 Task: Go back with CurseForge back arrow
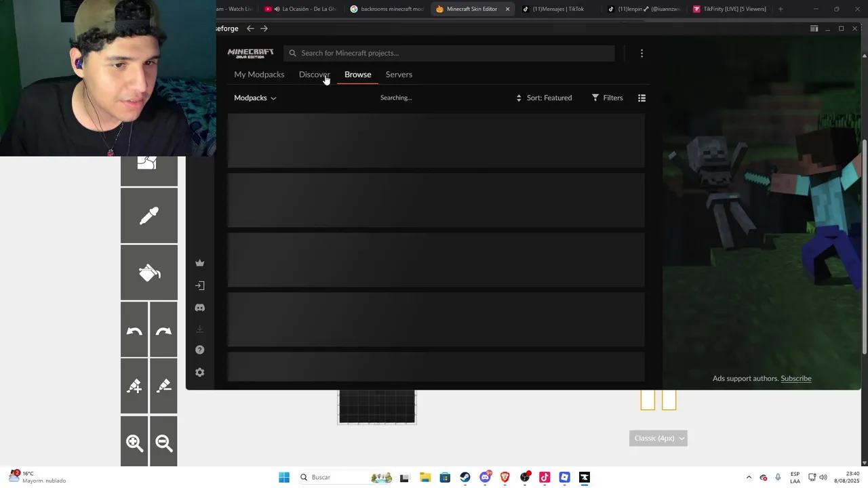point(250,28)
